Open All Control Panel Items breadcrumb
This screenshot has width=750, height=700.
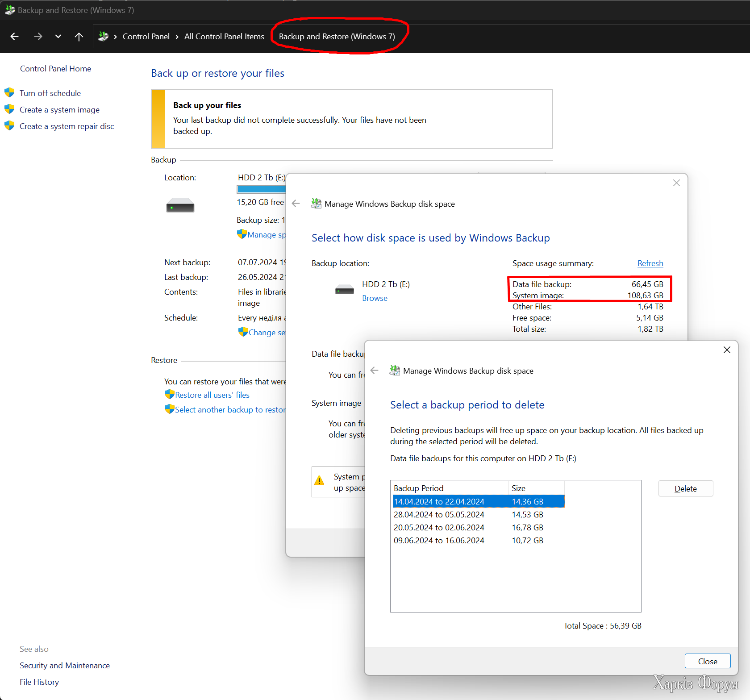(x=224, y=37)
